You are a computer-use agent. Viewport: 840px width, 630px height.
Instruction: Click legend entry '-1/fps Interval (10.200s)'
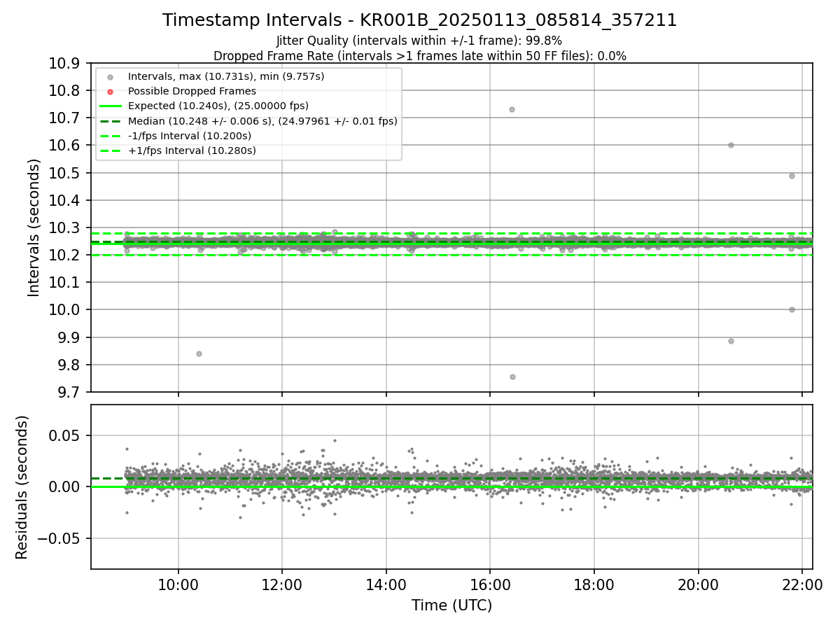point(190,136)
